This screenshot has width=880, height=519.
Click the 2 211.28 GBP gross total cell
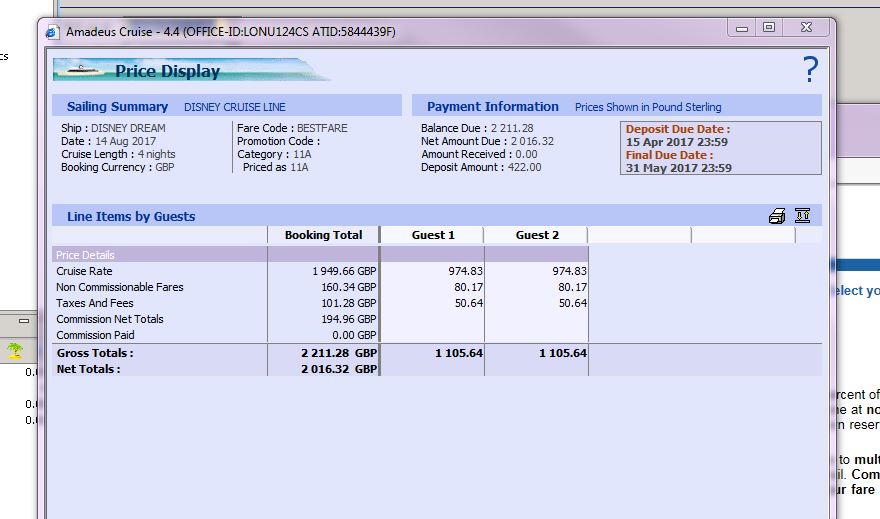(339, 353)
